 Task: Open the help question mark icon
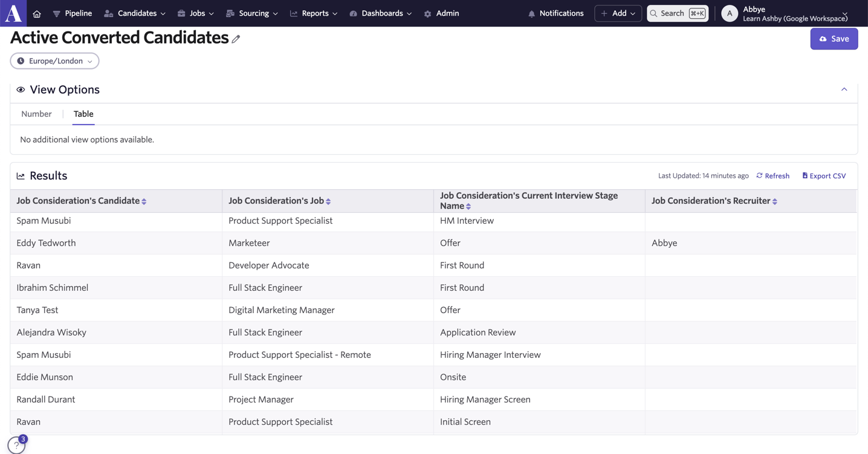(x=16, y=445)
